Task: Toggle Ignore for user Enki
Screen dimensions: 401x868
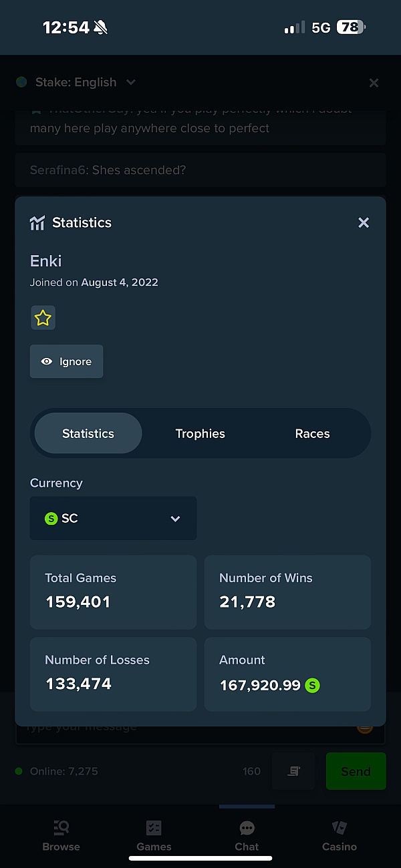Action: tap(66, 361)
